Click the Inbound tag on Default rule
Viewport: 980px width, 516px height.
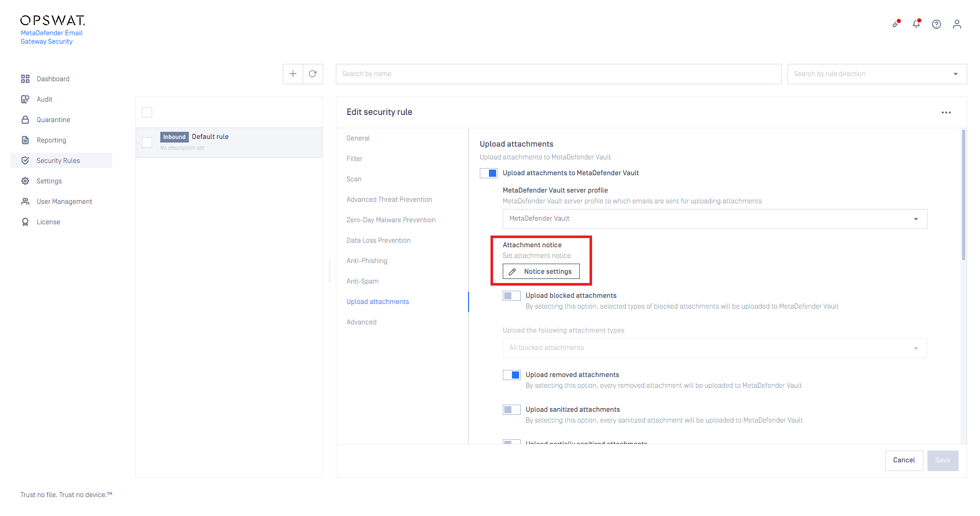coord(175,137)
